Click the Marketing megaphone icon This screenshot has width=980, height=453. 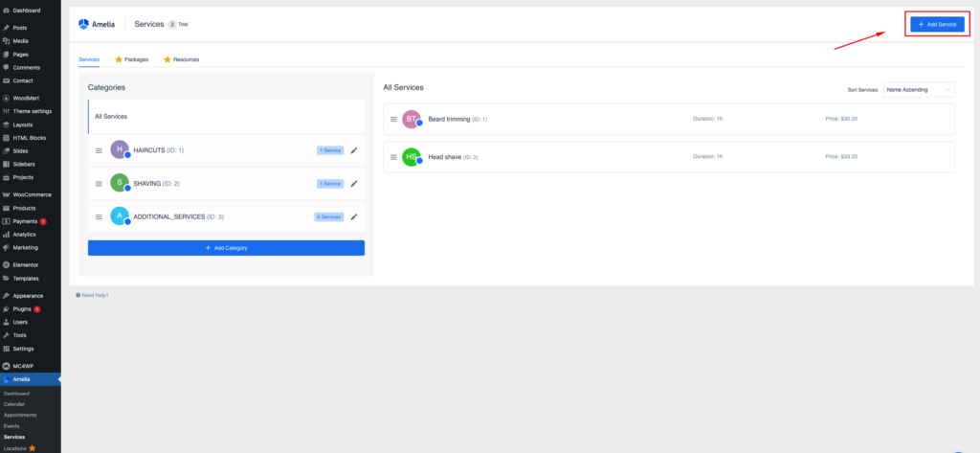(x=7, y=247)
